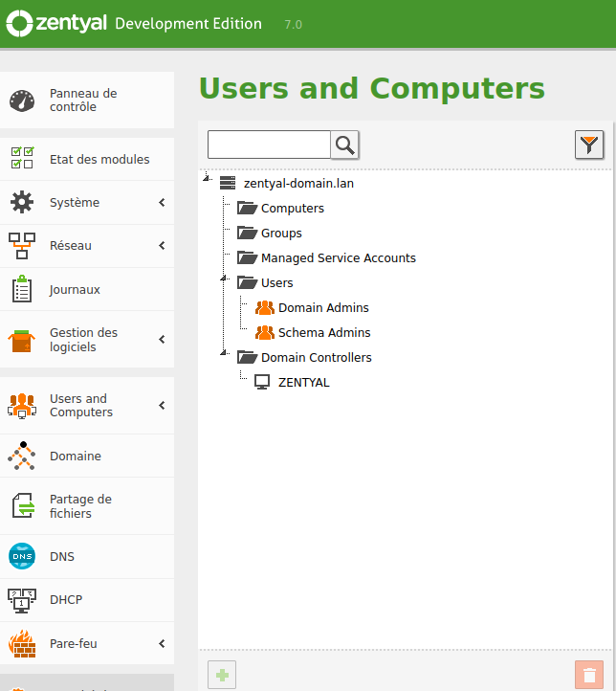Click the green plus add button
The image size is (616, 691).
(222, 675)
